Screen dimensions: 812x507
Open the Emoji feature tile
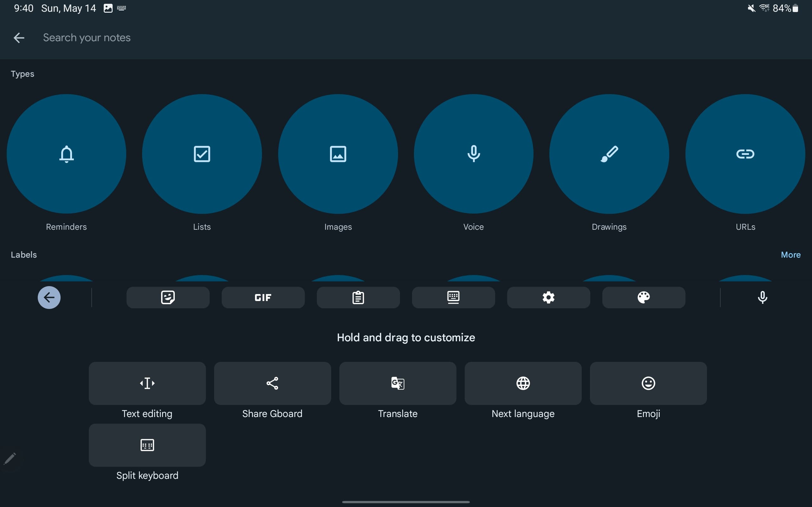click(x=648, y=383)
